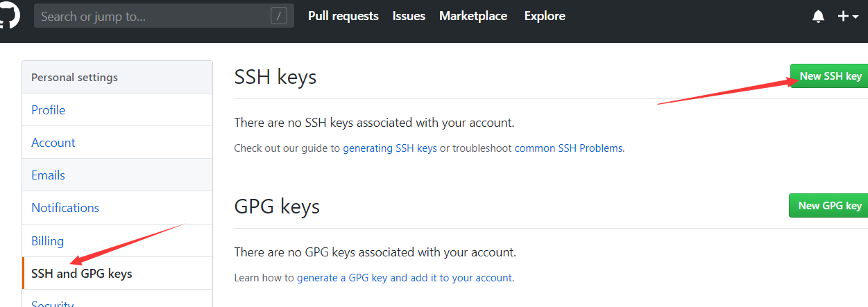
Task: Go to Notifications settings in sidebar
Action: click(x=65, y=208)
